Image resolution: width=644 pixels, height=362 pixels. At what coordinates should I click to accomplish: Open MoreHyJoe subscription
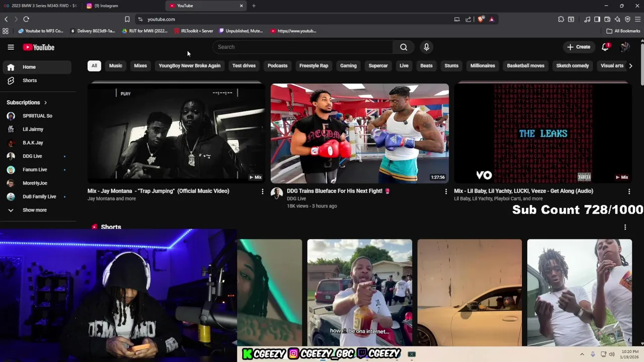(37, 183)
